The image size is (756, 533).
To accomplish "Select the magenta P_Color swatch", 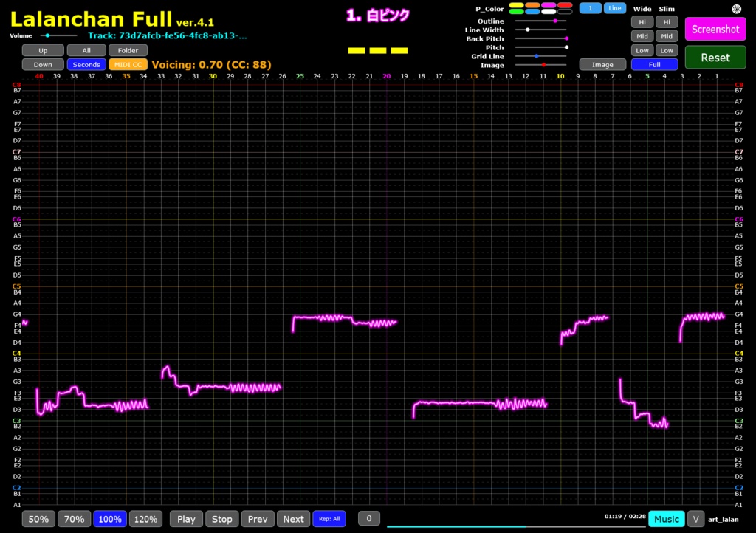I will click(x=549, y=5).
